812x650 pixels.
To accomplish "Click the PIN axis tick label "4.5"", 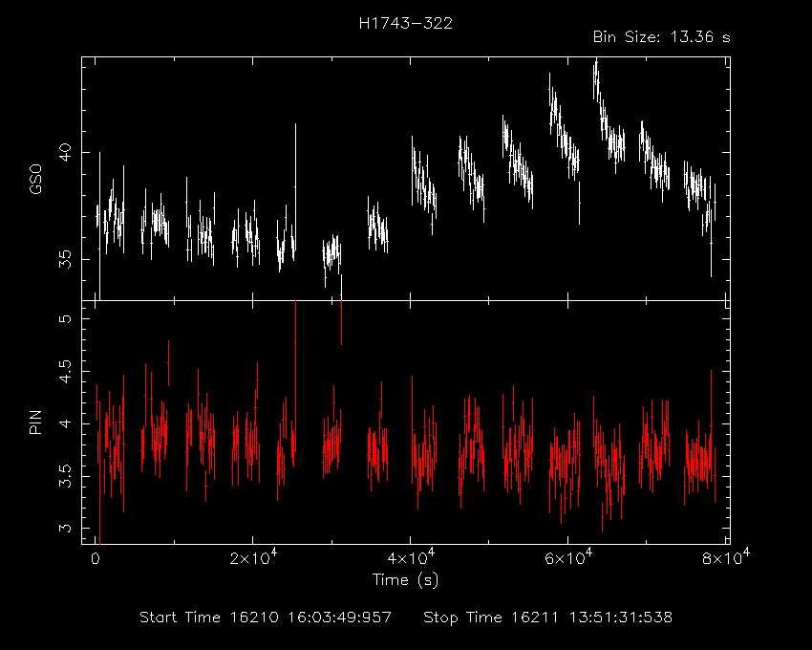I will click(65, 371).
